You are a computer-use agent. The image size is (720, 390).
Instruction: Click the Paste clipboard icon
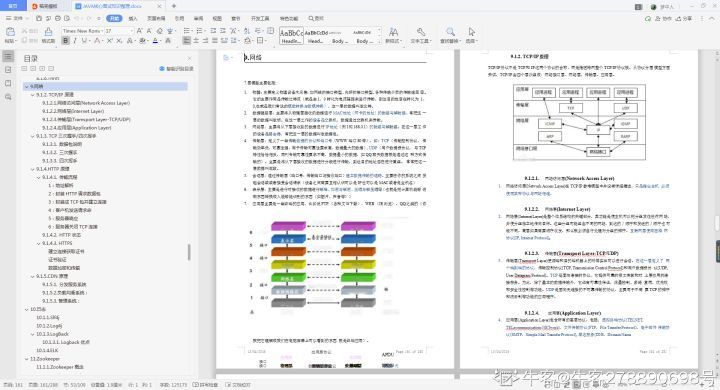coord(10,32)
